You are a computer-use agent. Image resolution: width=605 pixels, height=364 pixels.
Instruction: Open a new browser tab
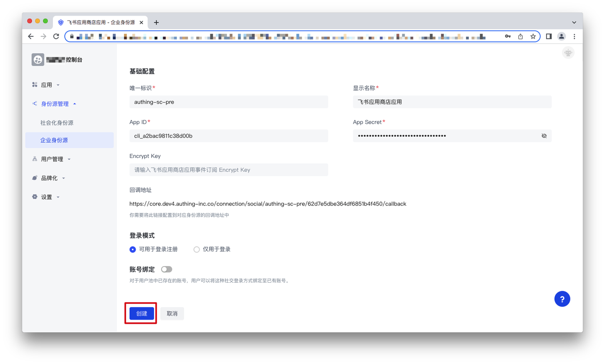pyautogui.click(x=156, y=22)
